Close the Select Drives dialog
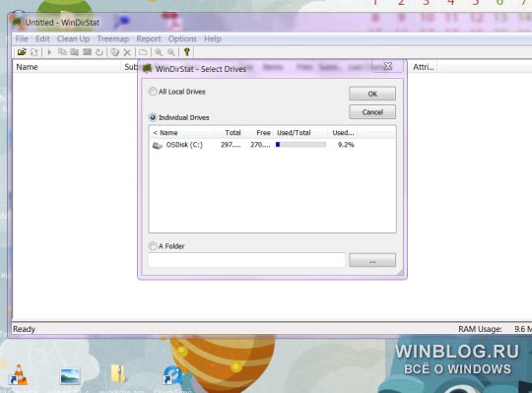Screen dimensions: 532x393 (x=387, y=66)
